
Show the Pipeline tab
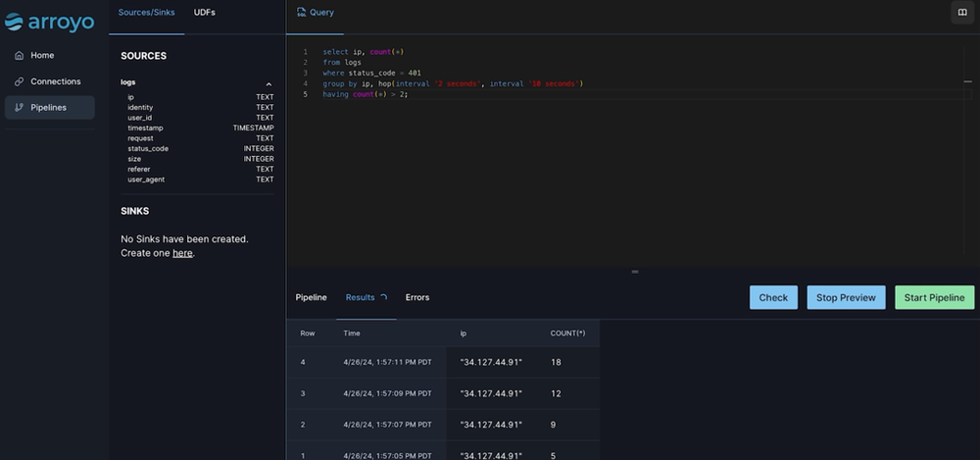(312, 297)
